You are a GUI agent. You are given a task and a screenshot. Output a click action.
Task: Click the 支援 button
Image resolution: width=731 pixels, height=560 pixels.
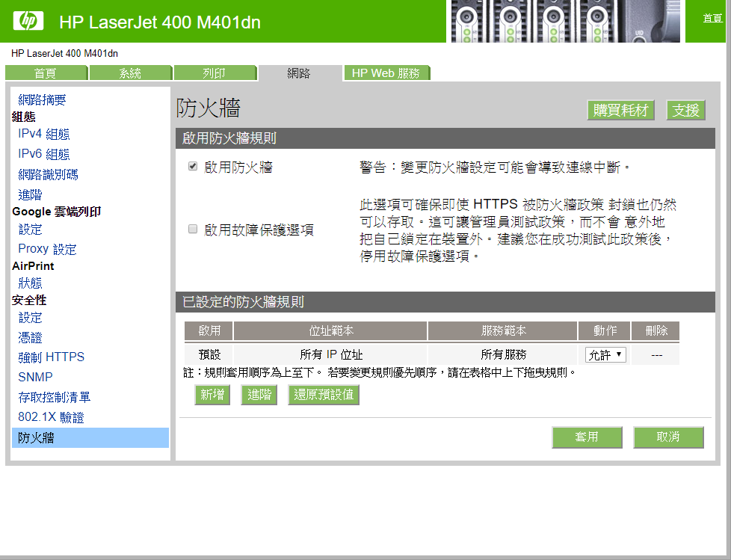[x=685, y=110]
